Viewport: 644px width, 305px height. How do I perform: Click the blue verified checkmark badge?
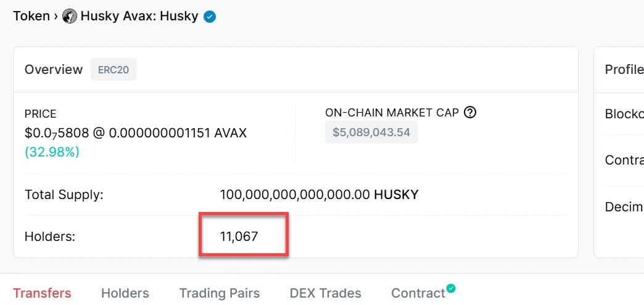pos(210,17)
